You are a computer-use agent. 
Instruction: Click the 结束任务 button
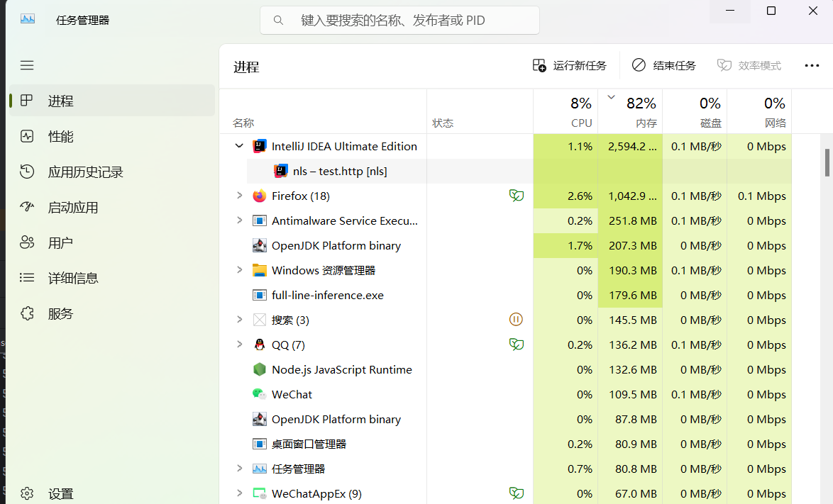click(x=663, y=65)
